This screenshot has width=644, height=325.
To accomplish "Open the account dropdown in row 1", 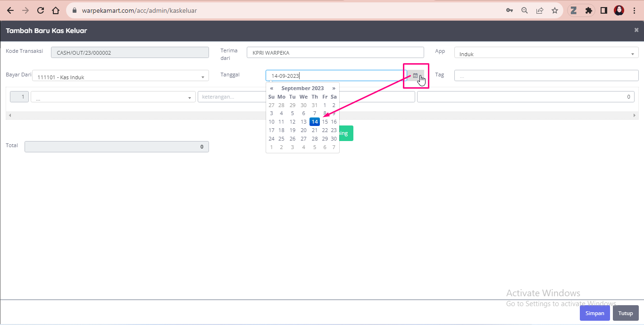I will pyautogui.click(x=113, y=97).
